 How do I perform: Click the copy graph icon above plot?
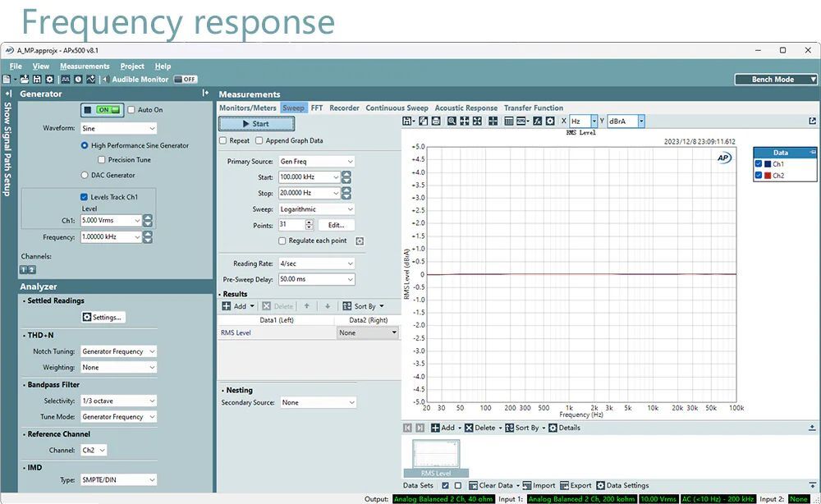pos(423,121)
